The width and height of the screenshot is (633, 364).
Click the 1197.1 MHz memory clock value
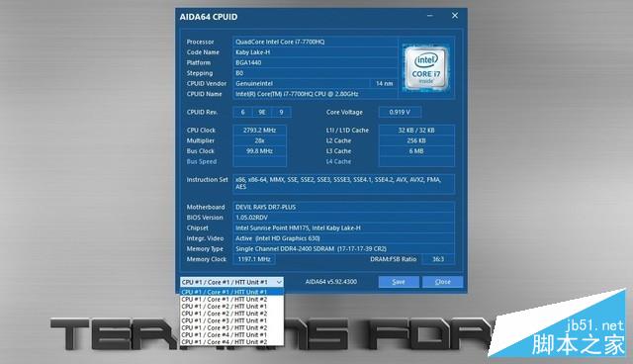pyautogui.click(x=254, y=259)
